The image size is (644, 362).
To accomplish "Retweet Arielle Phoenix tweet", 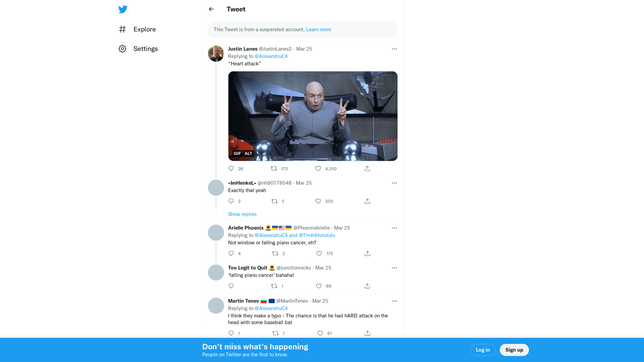I will coord(275,253).
